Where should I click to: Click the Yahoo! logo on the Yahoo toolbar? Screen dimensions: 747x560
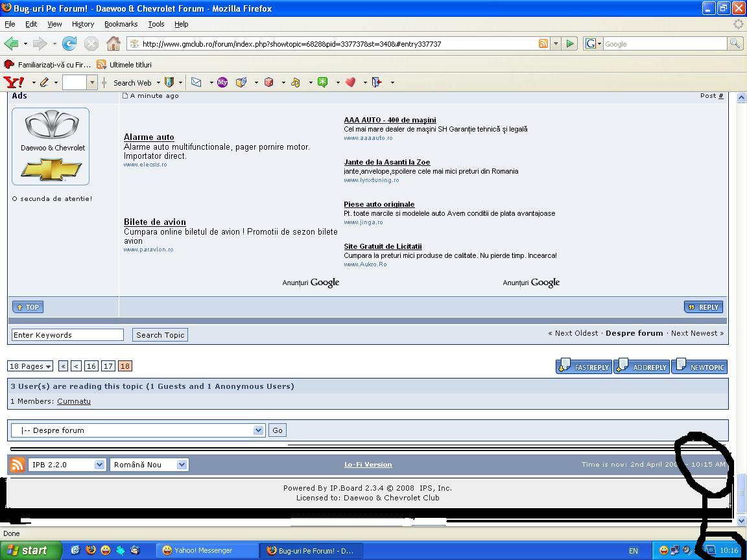[14, 82]
